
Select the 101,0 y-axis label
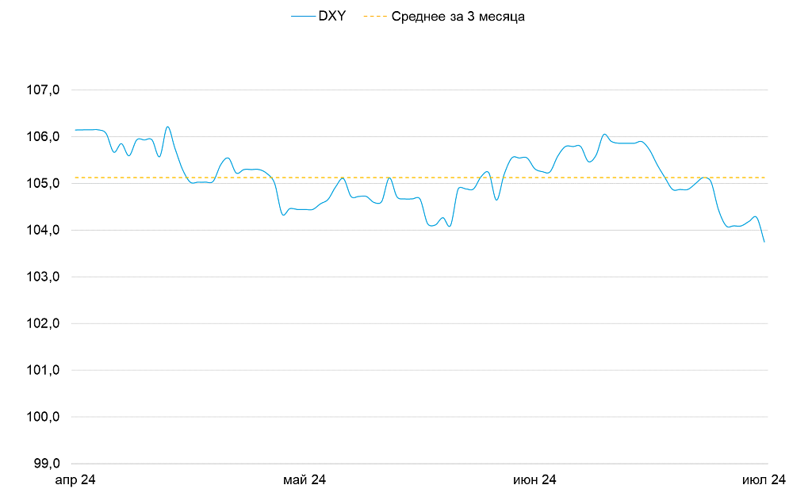44,371
